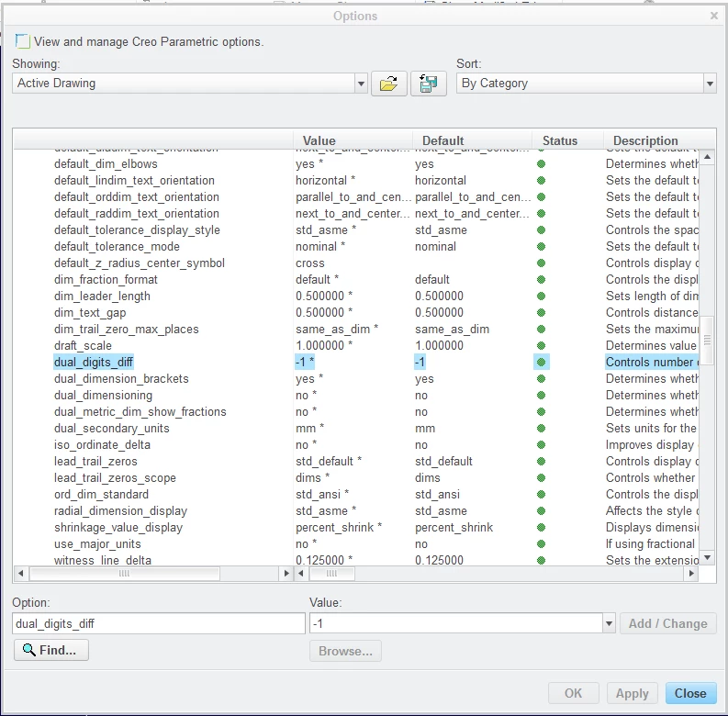
Task: Select the default_raddim_text_orientation option
Action: coord(137,214)
